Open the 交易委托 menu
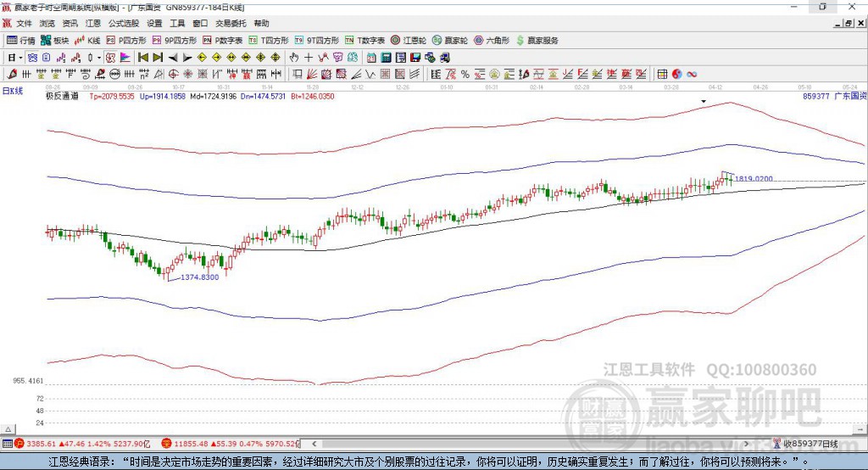The height and width of the screenshot is (470, 868). click(x=231, y=23)
